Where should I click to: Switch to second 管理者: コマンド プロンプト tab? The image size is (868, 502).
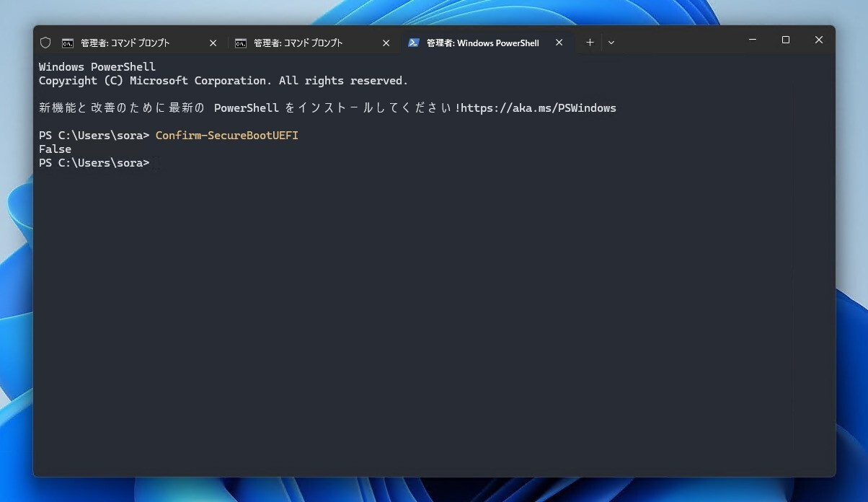pyautogui.click(x=314, y=43)
